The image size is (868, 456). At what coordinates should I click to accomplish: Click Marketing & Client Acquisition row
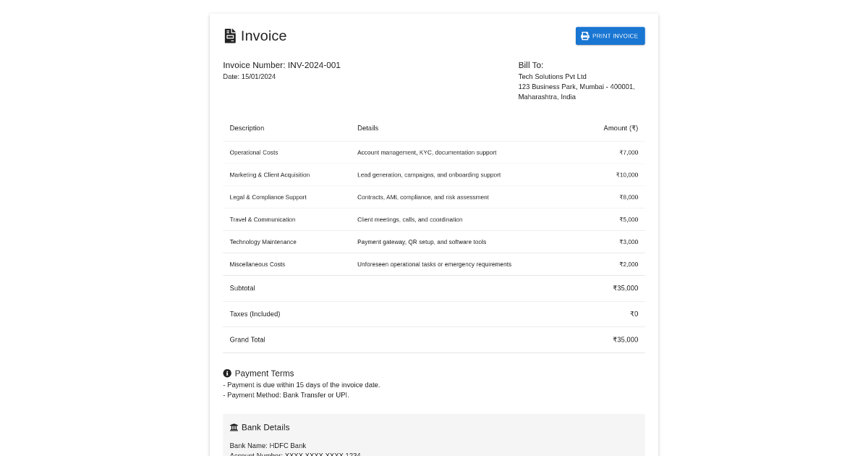(269, 175)
